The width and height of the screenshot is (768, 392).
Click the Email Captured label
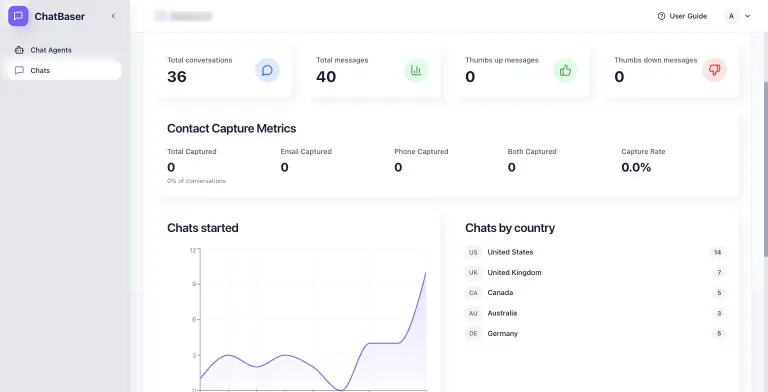pos(306,151)
